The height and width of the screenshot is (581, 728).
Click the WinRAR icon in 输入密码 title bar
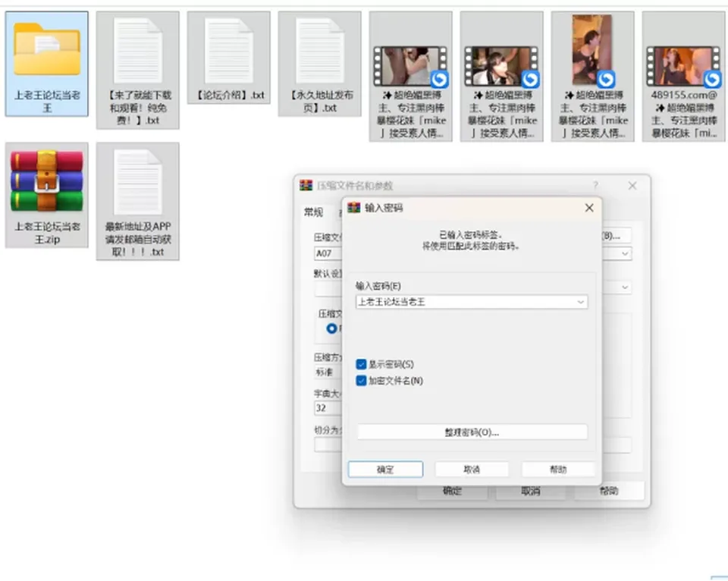[354, 208]
